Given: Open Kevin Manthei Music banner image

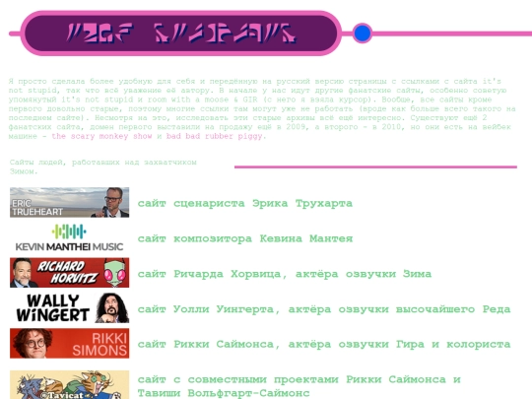Looking at the screenshot, I should click(70, 237).
